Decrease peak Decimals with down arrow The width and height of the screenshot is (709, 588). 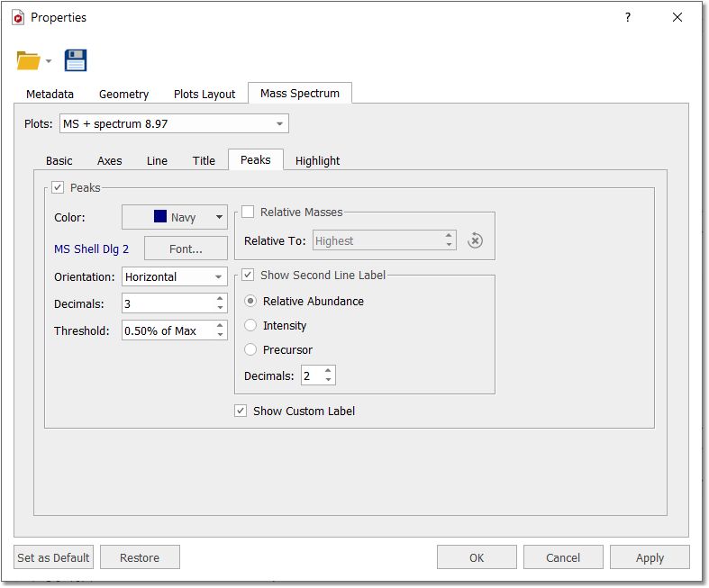220,308
